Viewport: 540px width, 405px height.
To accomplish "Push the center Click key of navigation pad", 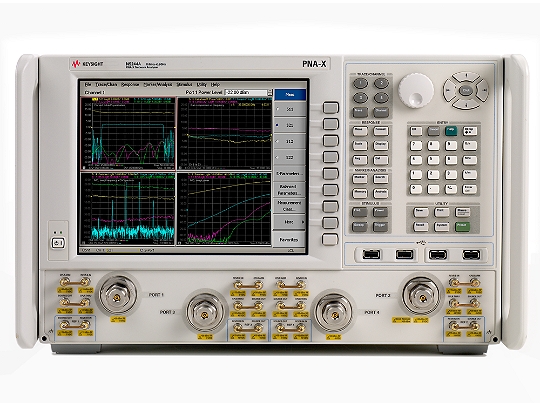I will pos(466,90).
